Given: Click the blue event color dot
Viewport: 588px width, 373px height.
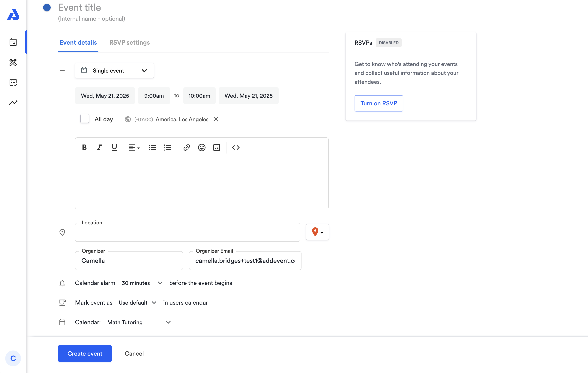Looking at the screenshot, I should tap(47, 7).
